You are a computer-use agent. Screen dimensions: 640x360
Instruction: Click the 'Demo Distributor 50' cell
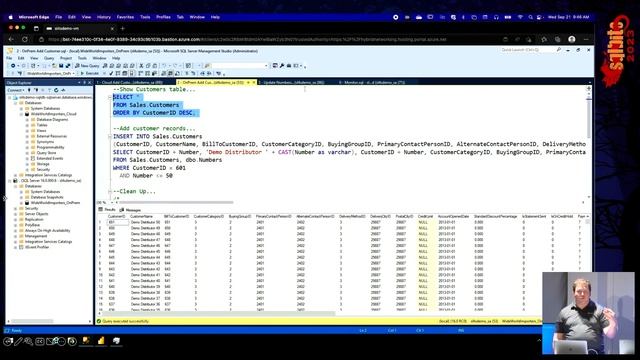point(145,222)
